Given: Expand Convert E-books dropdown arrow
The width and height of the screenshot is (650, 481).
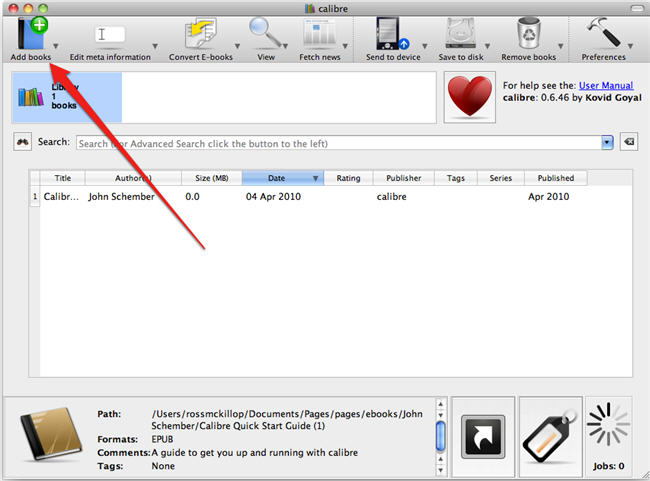Looking at the screenshot, I should (x=238, y=46).
